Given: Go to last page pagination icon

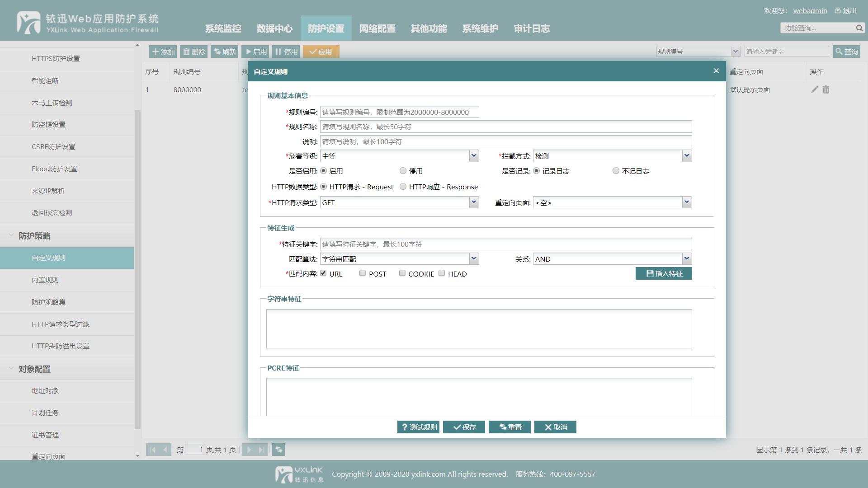Looking at the screenshot, I should 261,450.
